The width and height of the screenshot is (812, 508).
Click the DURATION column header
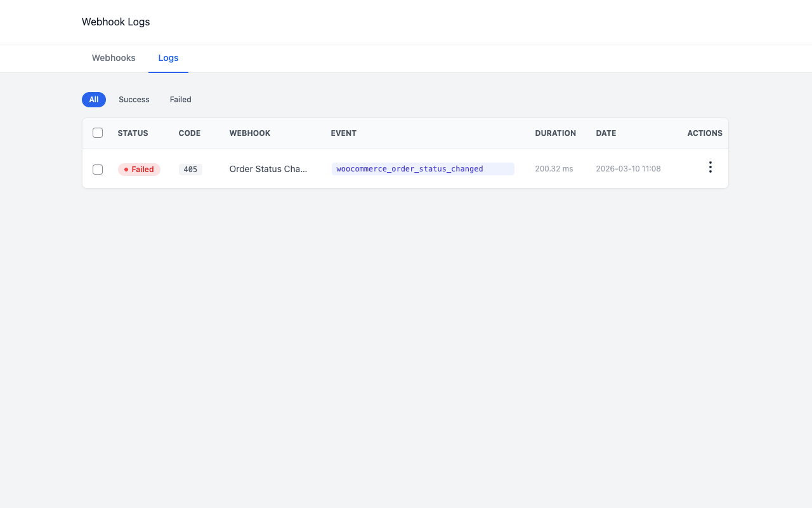pos(556,133)
